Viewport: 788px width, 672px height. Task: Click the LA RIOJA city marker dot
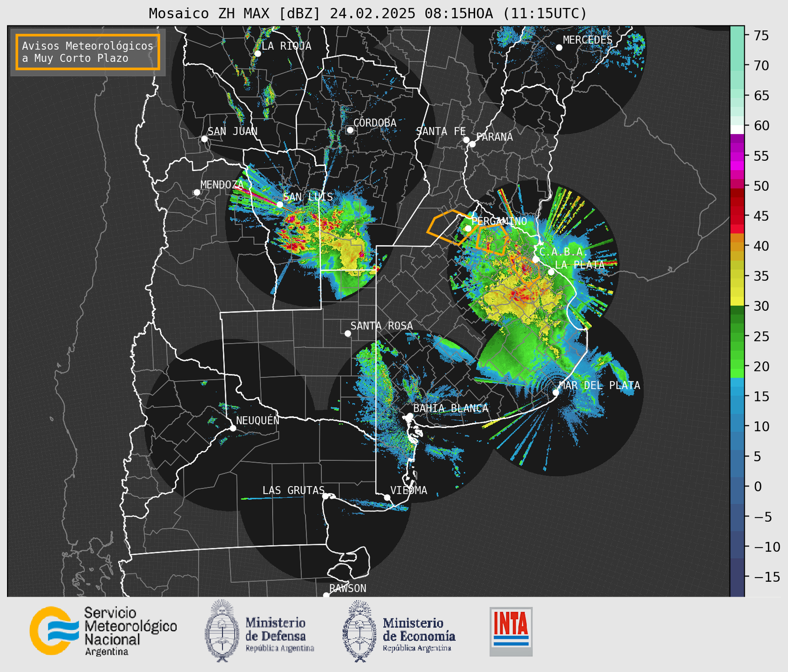pyautogui.click(x=257, y=54)
